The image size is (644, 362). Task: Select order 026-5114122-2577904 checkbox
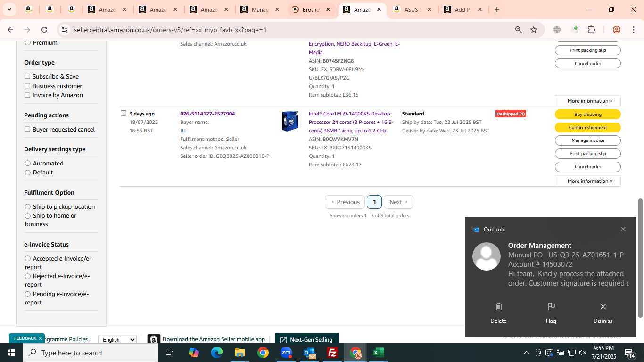(x=124, y=113)
